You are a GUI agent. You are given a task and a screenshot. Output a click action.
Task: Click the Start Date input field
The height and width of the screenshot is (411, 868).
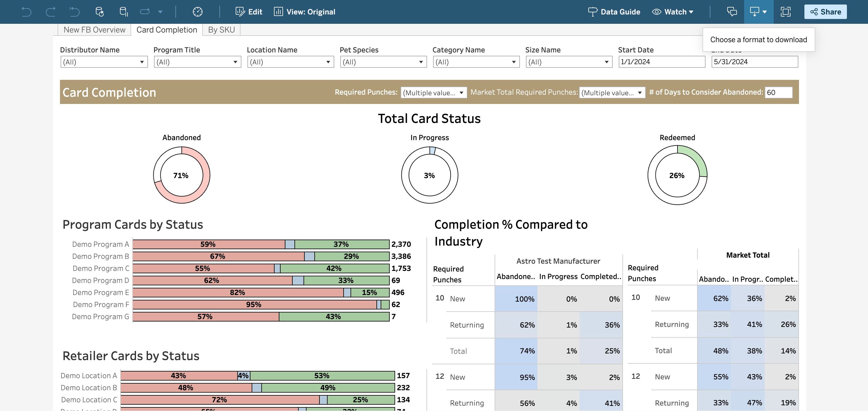click(x=662, y=62)
